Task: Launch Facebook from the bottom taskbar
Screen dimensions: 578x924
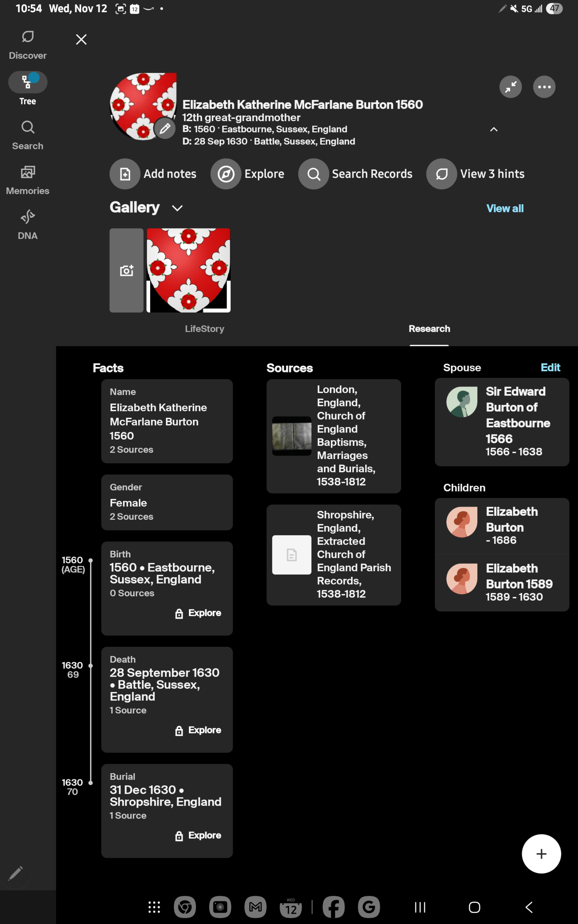Action: (x=333, y=907)
